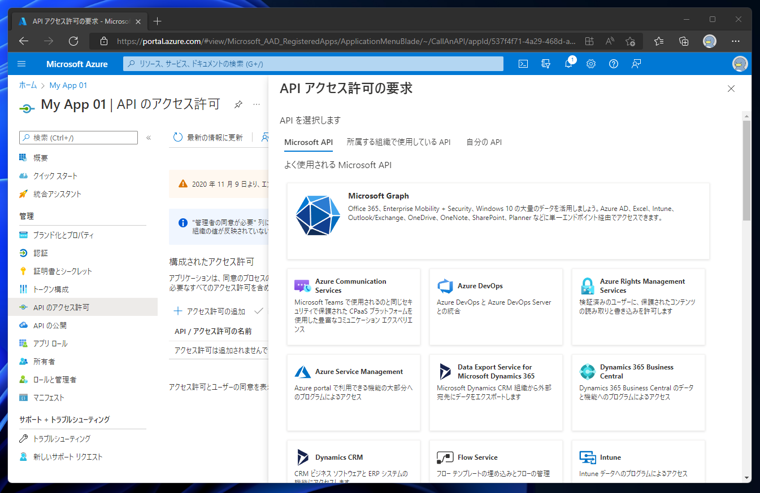Image resolution: width=760 pixels, height=493 pixels.
Task: Open the notifications bell
Action: pos(569,64)
